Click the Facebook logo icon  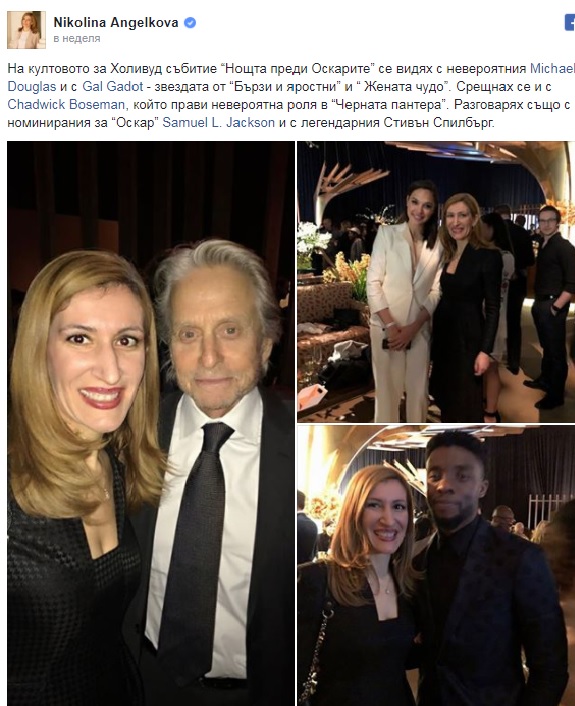(570, 23)
